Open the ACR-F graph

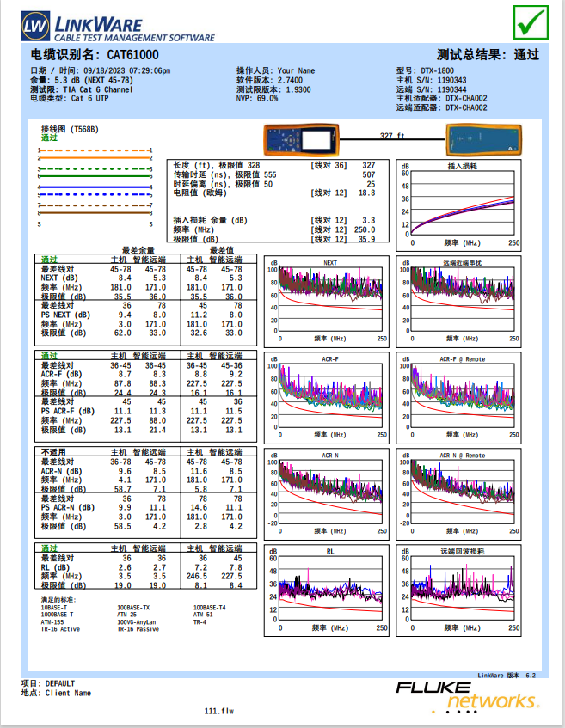[327, 397]
